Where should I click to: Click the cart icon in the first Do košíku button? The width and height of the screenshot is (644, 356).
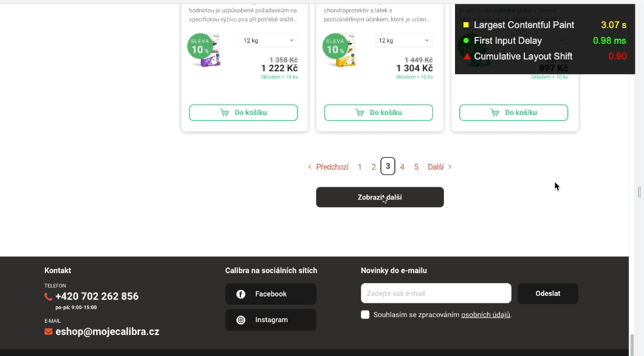tap(225, 113)
